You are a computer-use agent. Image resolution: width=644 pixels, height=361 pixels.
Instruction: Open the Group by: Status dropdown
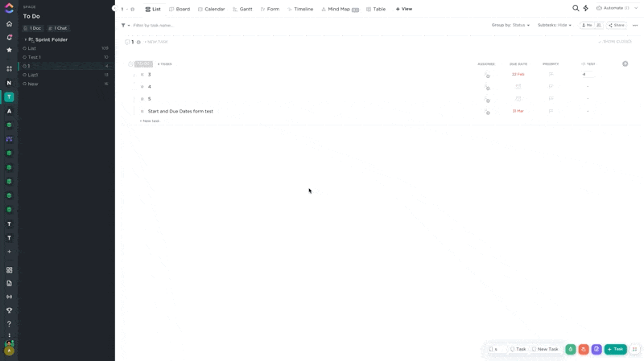510,25
